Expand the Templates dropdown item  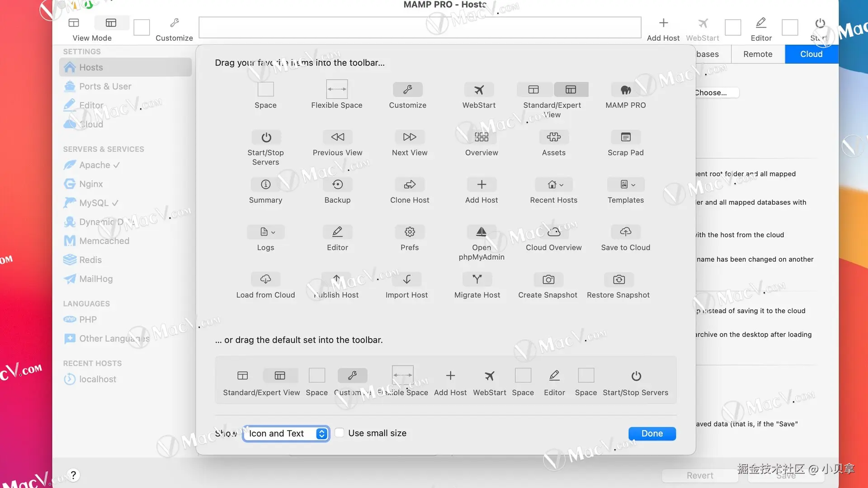(x=625, y=184)
